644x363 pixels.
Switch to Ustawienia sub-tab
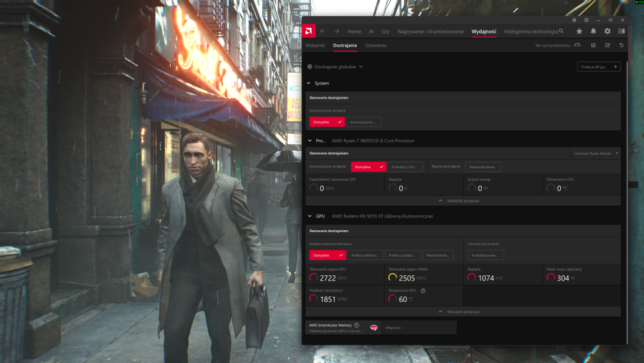(x=375, y=45)
